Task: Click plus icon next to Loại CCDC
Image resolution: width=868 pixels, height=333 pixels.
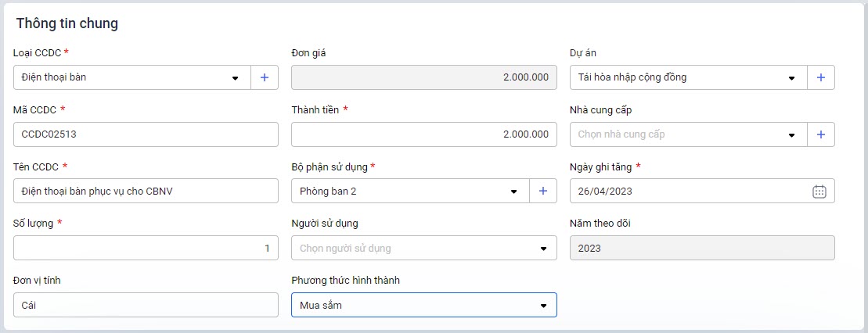Action: pos(264,77)
